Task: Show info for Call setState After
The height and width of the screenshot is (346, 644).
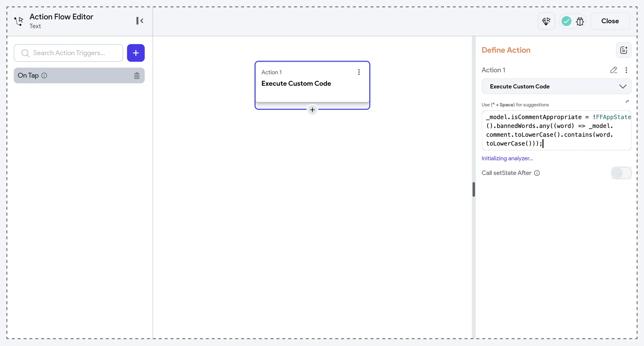Action: [537, 173]
